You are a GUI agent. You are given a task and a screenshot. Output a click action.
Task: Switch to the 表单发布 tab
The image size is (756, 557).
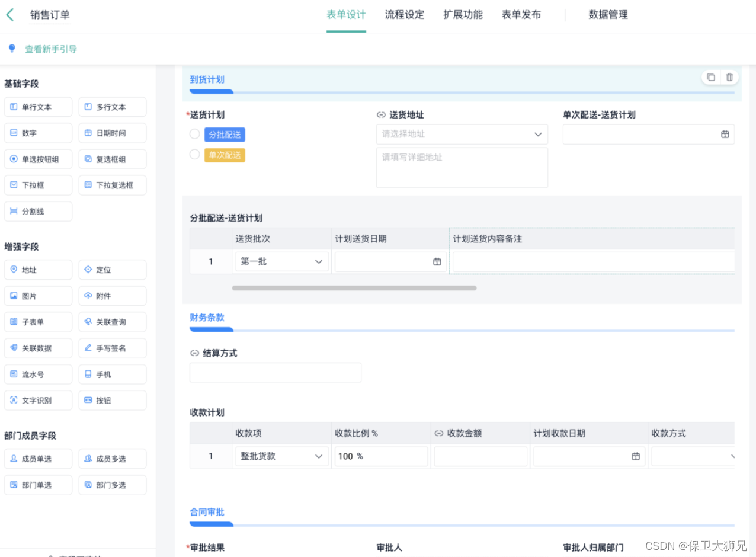pos(521,15)
